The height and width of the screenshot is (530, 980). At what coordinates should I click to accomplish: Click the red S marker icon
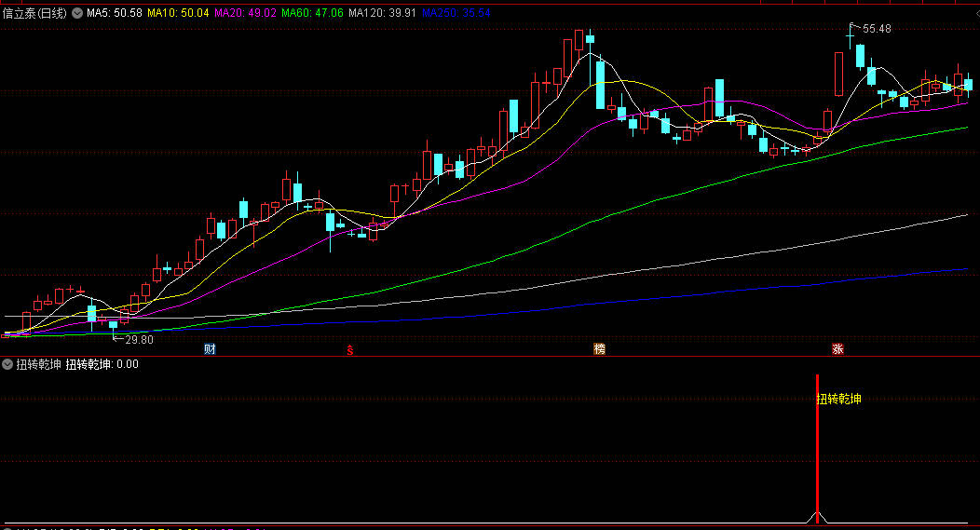click(350, 350)
